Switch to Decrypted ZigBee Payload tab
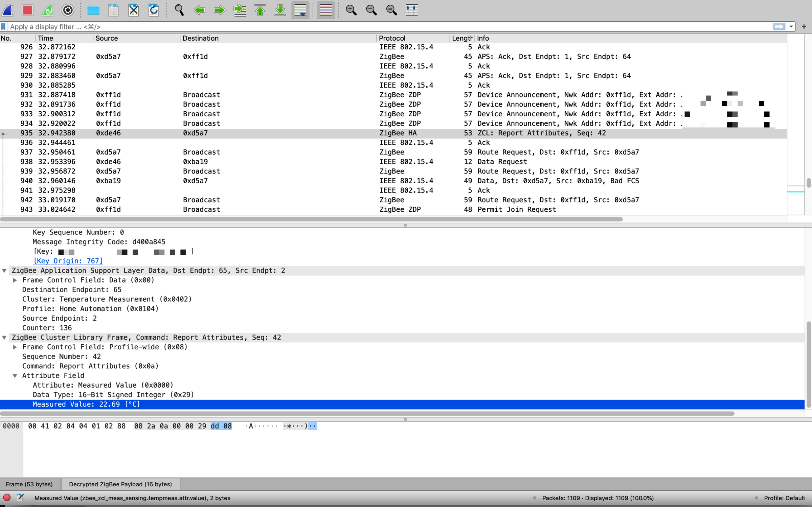Screen dimensions: 812x507 (x=120, y=484)
